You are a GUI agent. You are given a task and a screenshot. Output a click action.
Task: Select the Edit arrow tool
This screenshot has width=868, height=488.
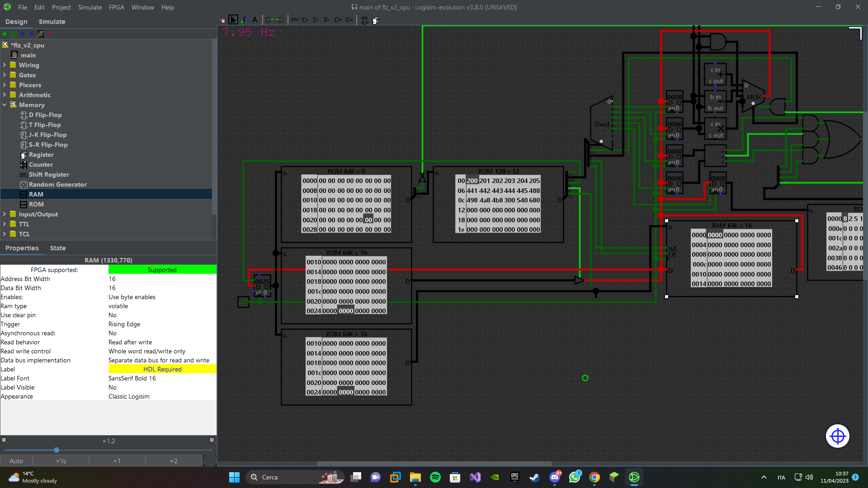pyautogui.click(x=233, y=19)
